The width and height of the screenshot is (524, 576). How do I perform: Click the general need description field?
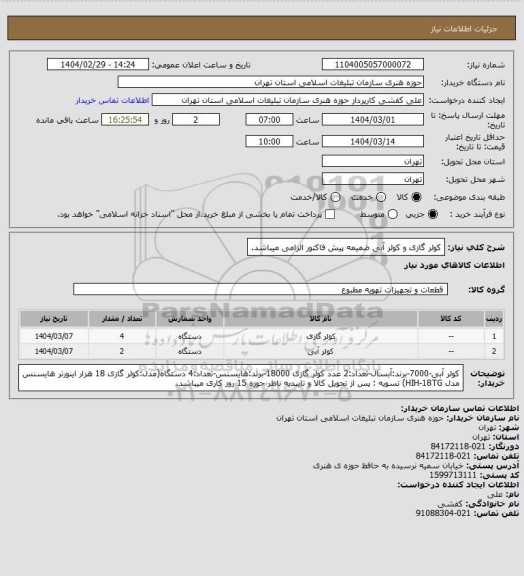pos(346,247)
